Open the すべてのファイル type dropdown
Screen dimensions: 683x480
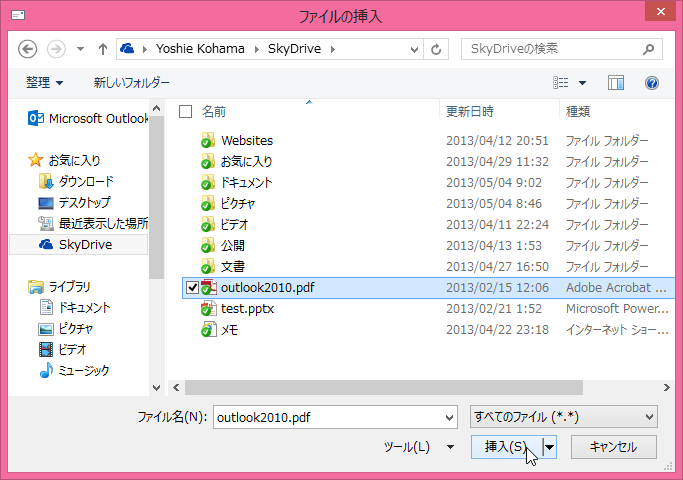tap(564, 417)
